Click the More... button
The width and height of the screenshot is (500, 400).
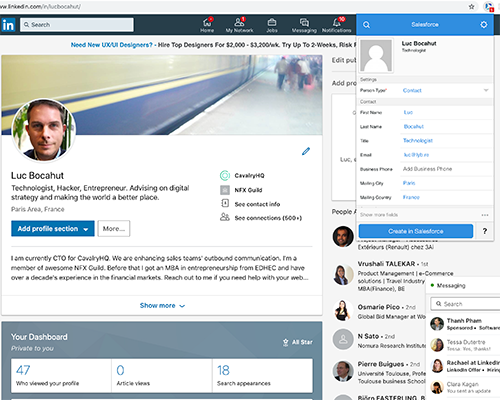point(114,229)
